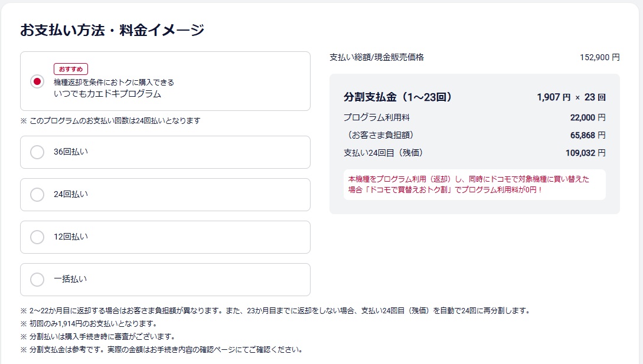The height and width of the screenshot is (364, 643).
Task: Click the 152,900円 total price
Action: click(x=599, y=57)
